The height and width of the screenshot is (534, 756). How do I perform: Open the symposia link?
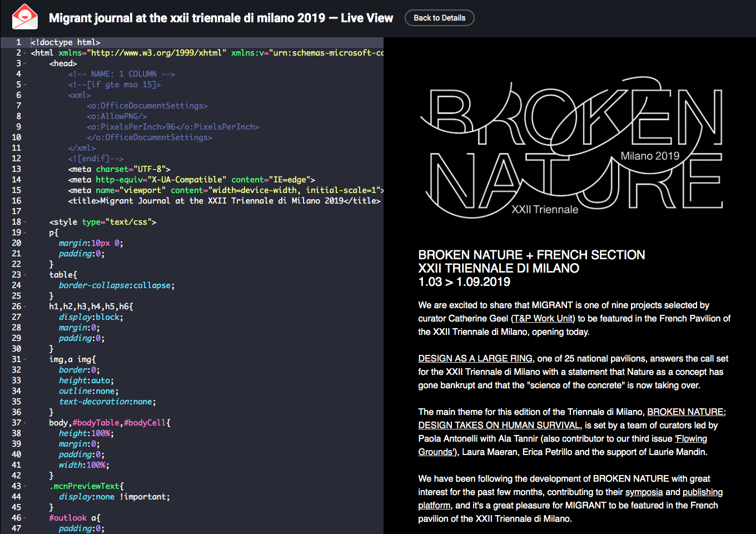[x=644, y=492]
